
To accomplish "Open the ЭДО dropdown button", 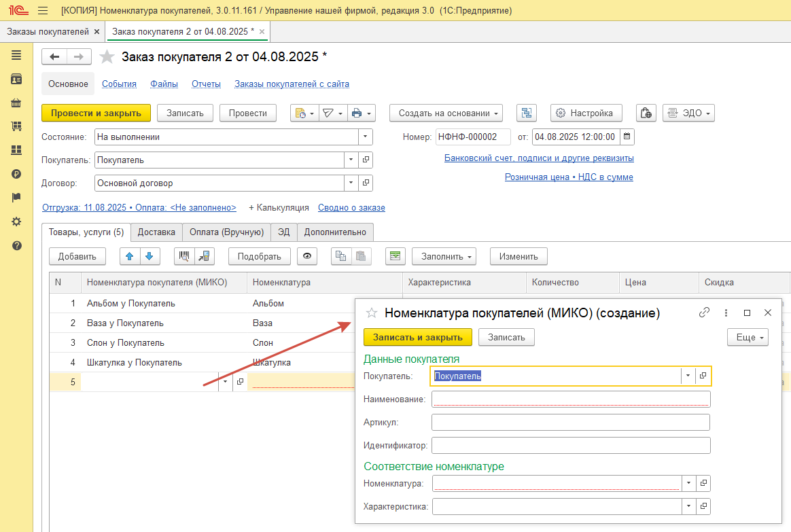I will [688, 113].
